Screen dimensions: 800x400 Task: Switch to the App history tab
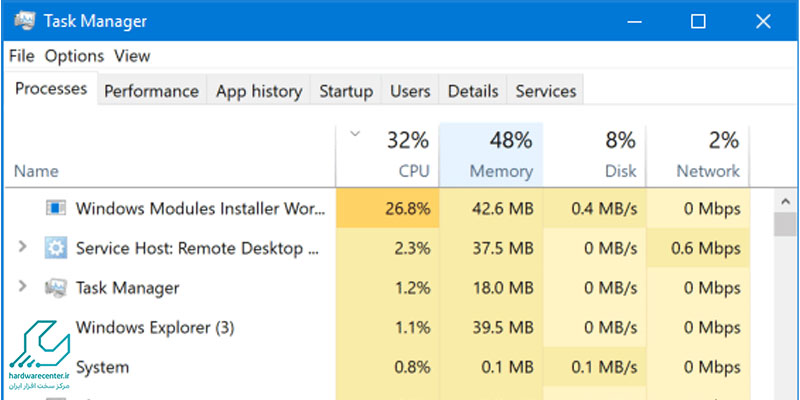[259, 91]
